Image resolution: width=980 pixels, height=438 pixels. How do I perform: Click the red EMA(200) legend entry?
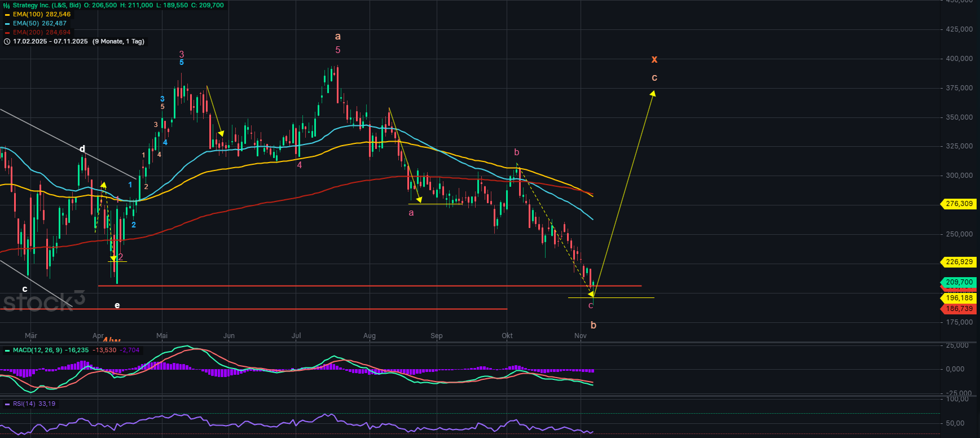coord(41,33)
